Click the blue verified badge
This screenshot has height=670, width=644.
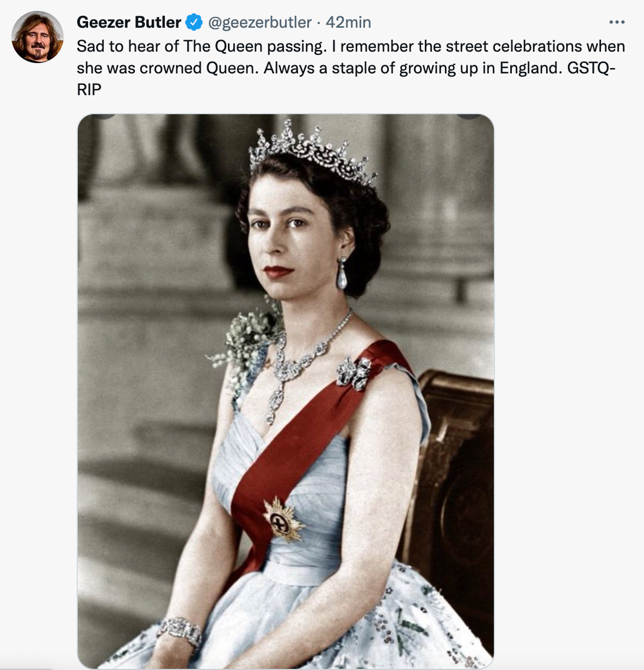click(194, 22)
